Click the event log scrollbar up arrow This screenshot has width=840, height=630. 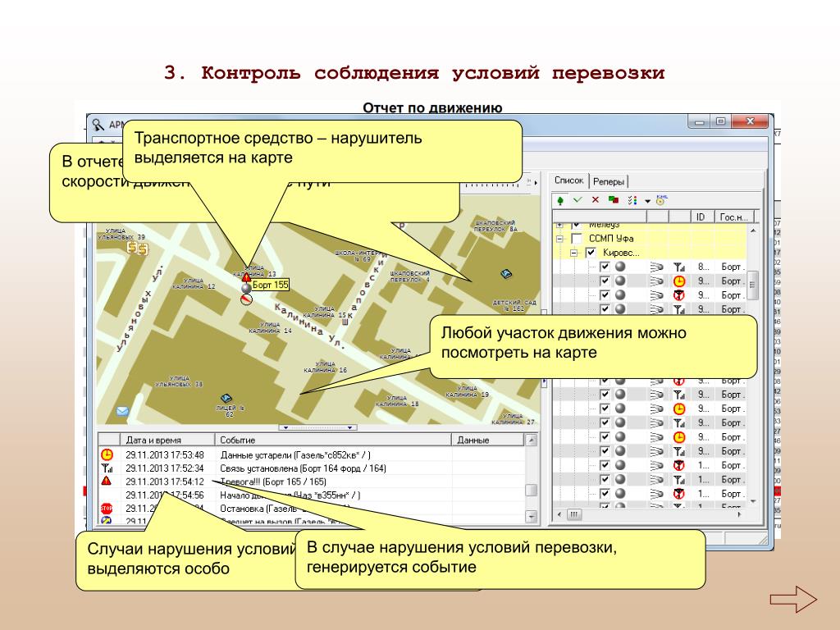click(x=531, y=441)
